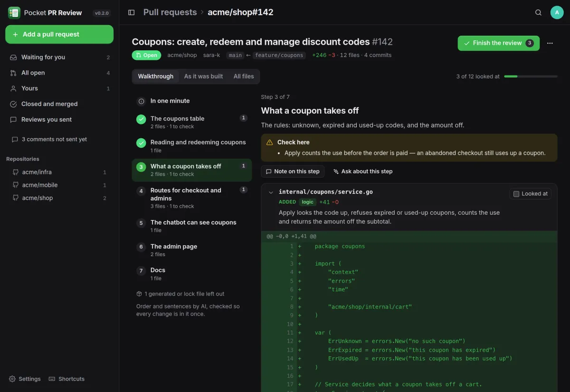This screenshot has width=570, height=392.
Task: Click the green check on The coupons table
Action: click(x=141, y=119)
